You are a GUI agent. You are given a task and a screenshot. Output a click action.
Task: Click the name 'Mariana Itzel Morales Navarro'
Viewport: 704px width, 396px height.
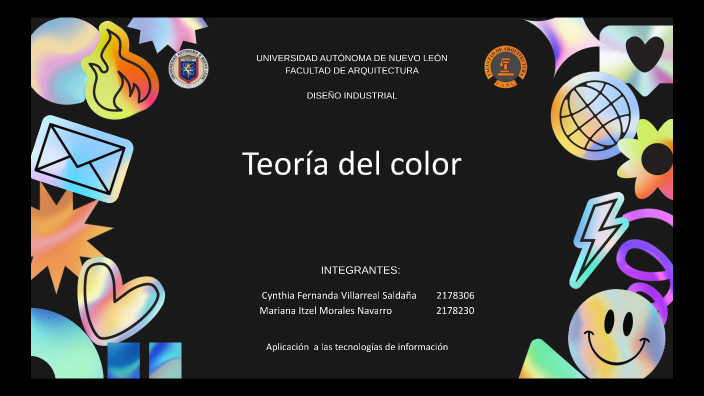pyautogui.click(x=326, y=311)
